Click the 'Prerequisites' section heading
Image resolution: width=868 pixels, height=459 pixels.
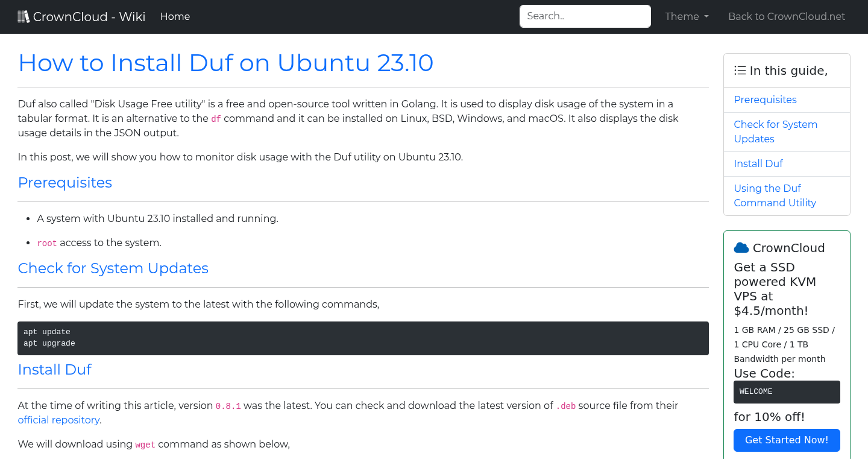click(x=64, y=182)
